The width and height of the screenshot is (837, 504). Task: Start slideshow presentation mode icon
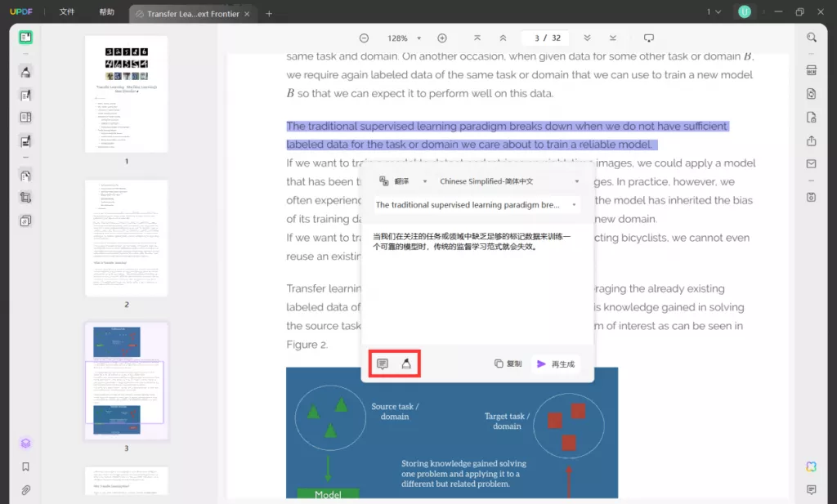point(648,38)
